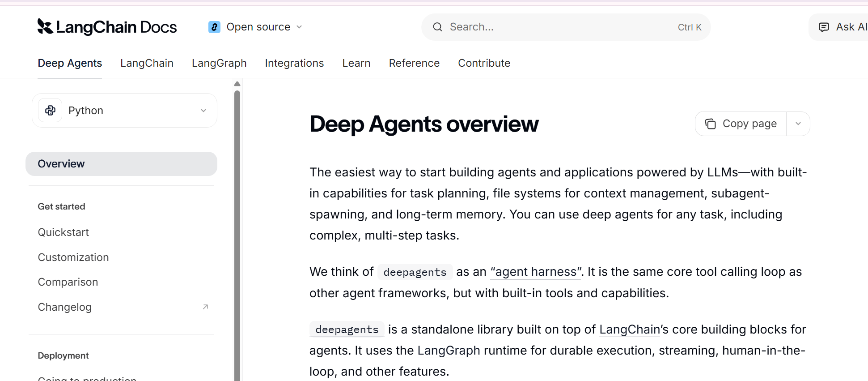The image size is (868, 381).
Task: Click the first inline "deepagents" code after "We think of"
Action: tap(415, 272)
